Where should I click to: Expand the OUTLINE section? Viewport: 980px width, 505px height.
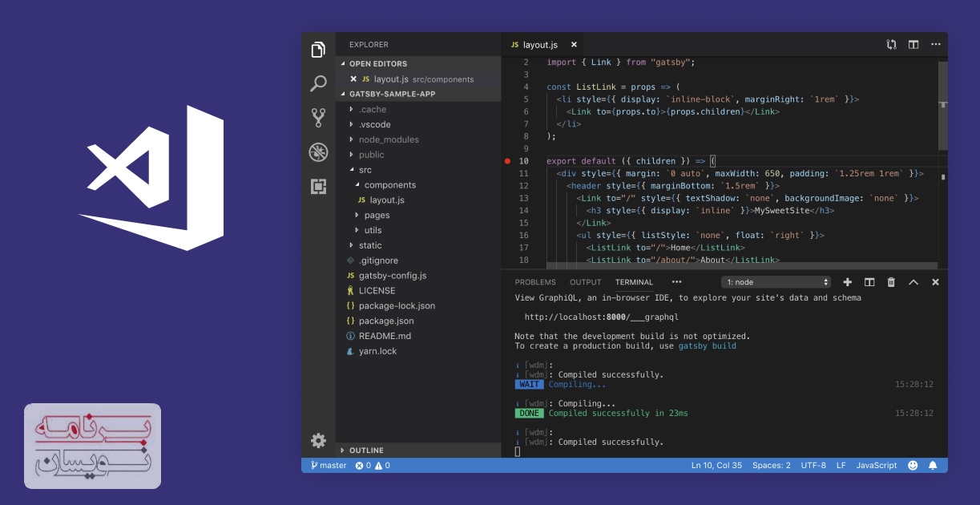[418, 450]
